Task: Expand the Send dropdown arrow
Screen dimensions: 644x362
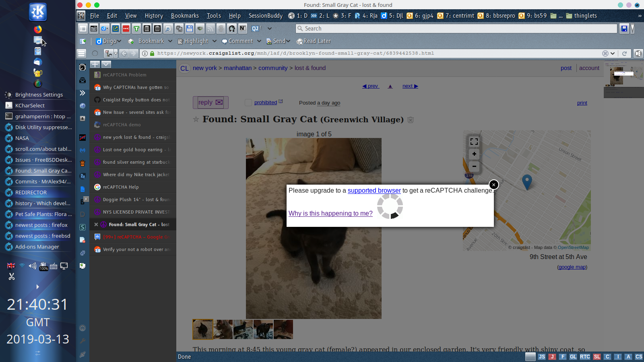Action: coord(288,41)
